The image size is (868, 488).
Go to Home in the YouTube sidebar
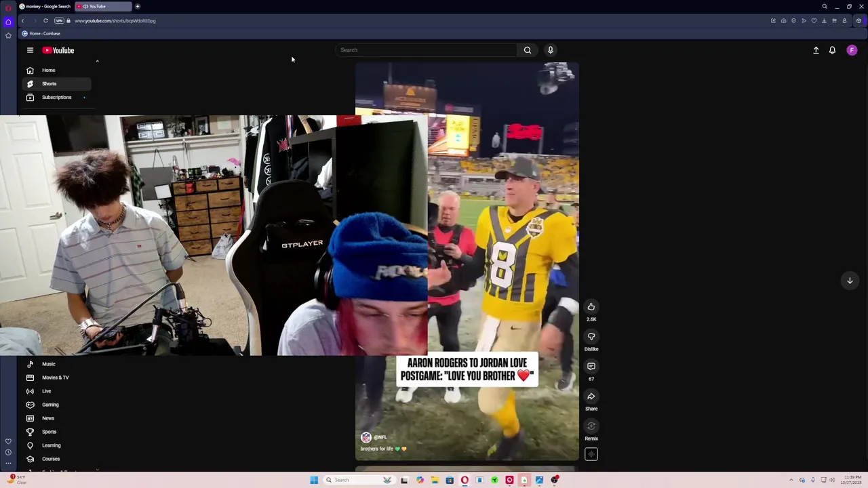tap(57, 70)
